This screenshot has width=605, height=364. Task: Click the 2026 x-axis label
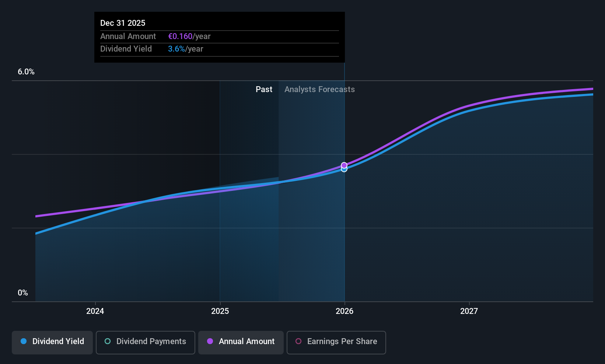pos(345,311)
